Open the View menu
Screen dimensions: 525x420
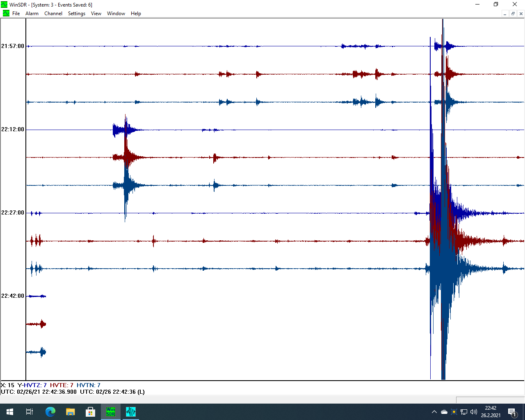point(96,14)
